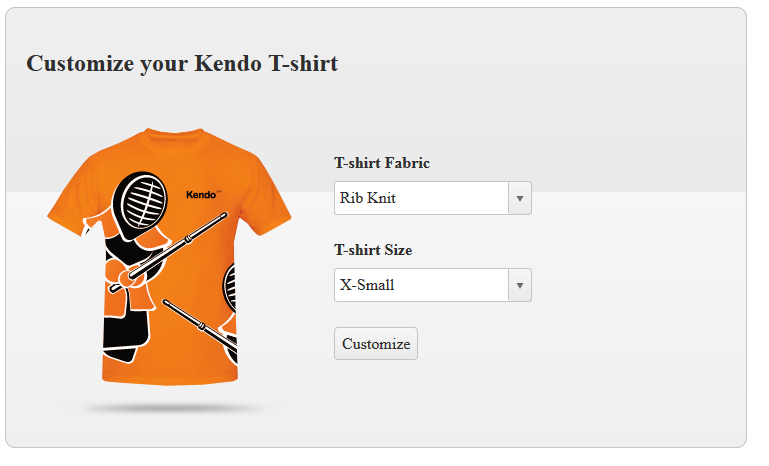
Task: Click the upper bamboo sword on the shirt
Action: coord(168,253)
